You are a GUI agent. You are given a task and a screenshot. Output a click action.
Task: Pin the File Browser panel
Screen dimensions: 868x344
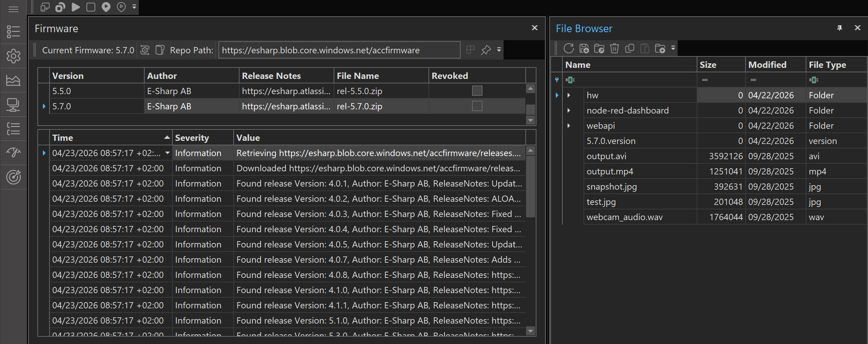click(839, 28)
